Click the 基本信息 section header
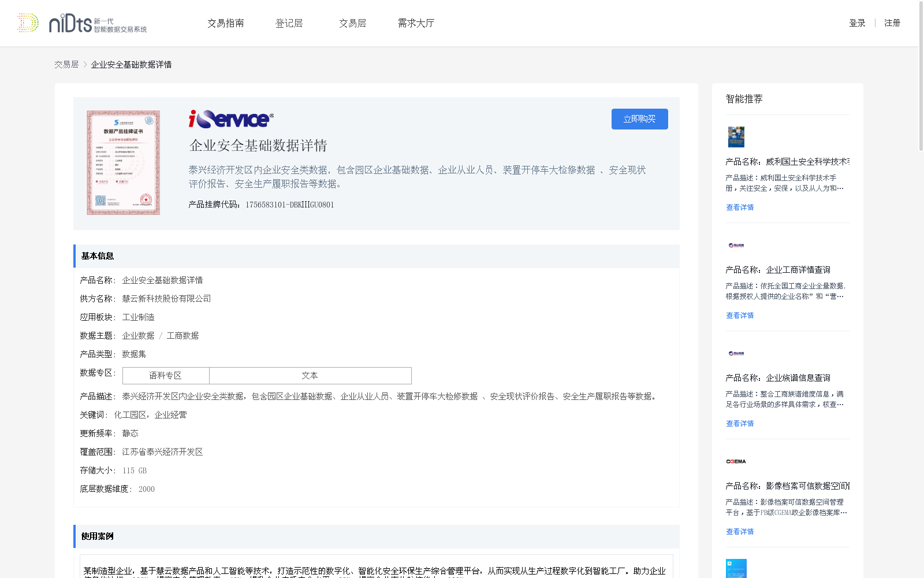The height and width of the screenshot is (578, 924). click(x=377, y=256)
